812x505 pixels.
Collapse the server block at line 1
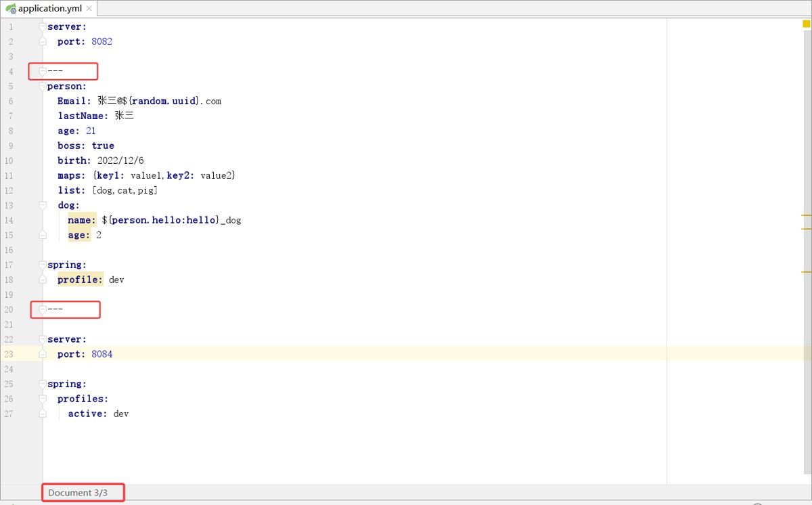[43, 26]
